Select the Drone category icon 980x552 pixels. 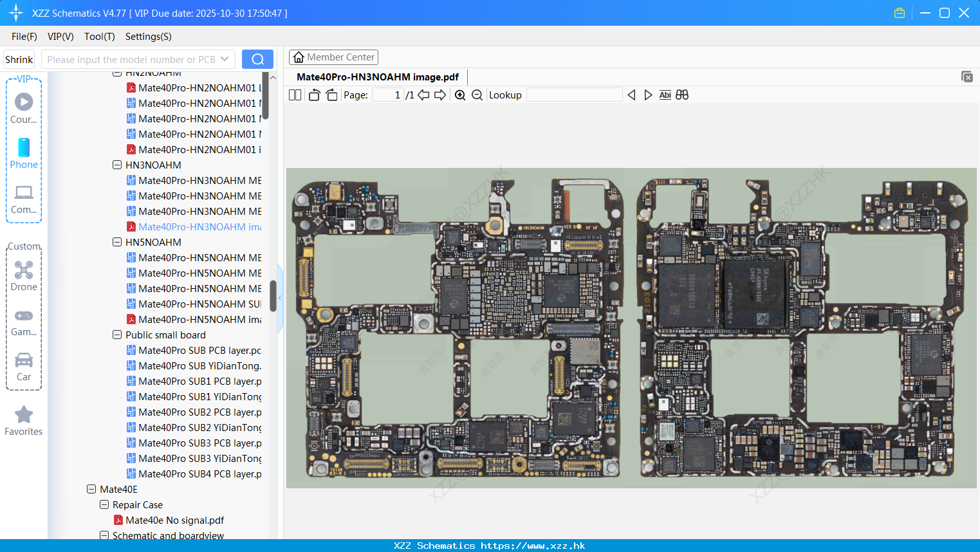click(24, 276)
